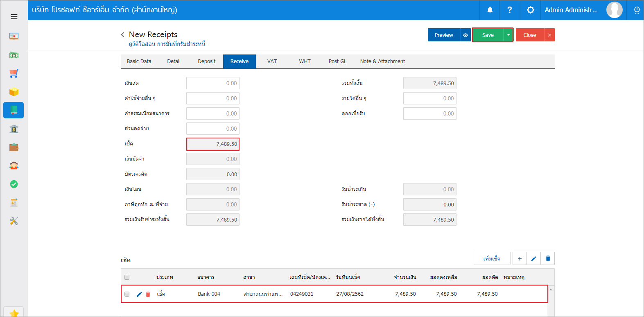Image resolution: width=644 pixels, height=317 pixels.
Task: Expand the Save button dropdown arrow
Action: 508,35
